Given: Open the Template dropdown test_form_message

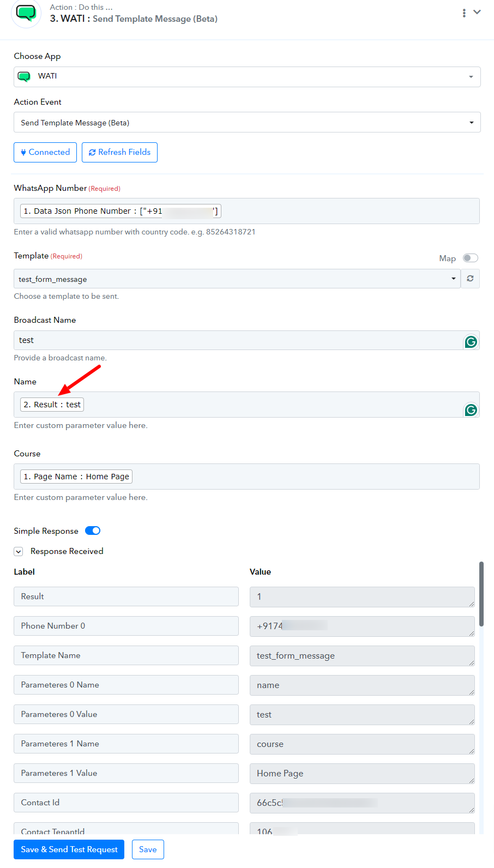Looking at the screenshot, I should pos(237,279).
